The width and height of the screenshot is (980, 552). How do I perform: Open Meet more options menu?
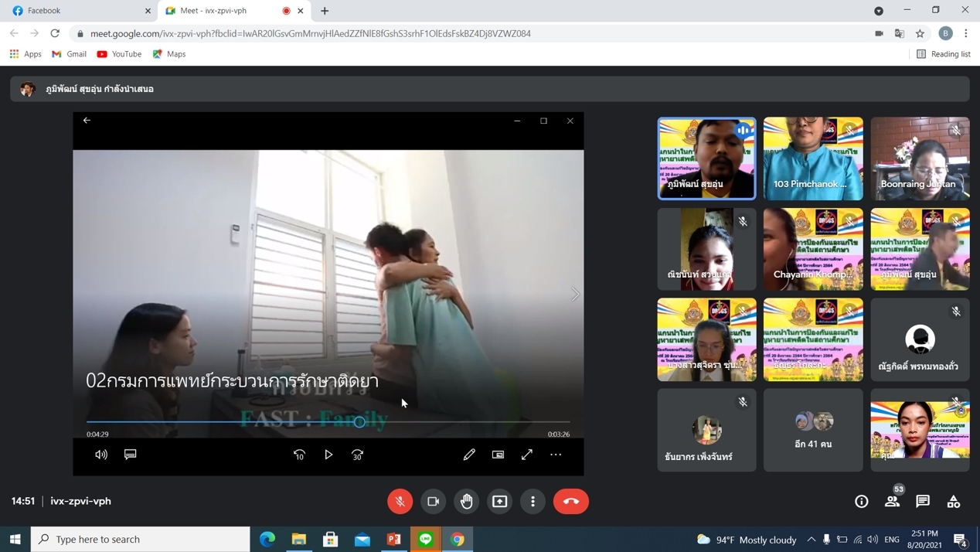point(533,501)
